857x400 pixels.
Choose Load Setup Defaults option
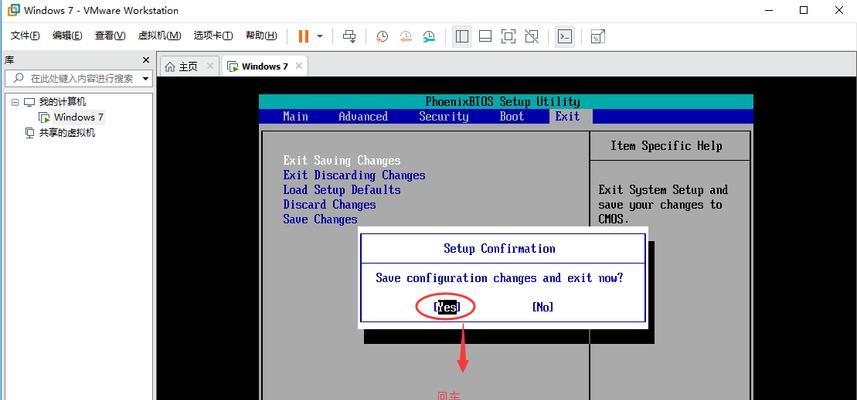(x=342, y=190)
